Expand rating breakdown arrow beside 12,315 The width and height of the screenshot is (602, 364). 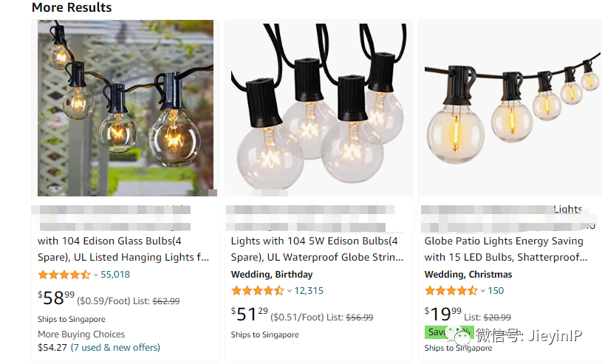[290, 291]
